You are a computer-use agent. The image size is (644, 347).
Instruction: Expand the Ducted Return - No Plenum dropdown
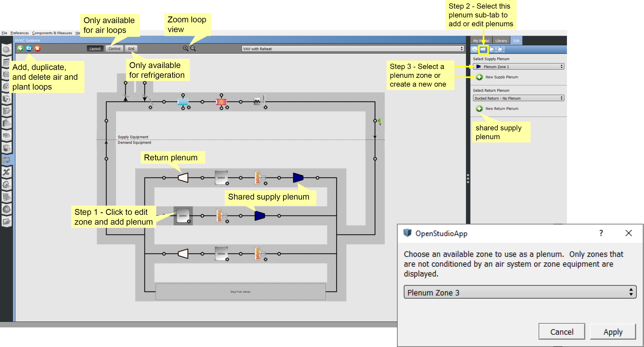coord(518,98)
